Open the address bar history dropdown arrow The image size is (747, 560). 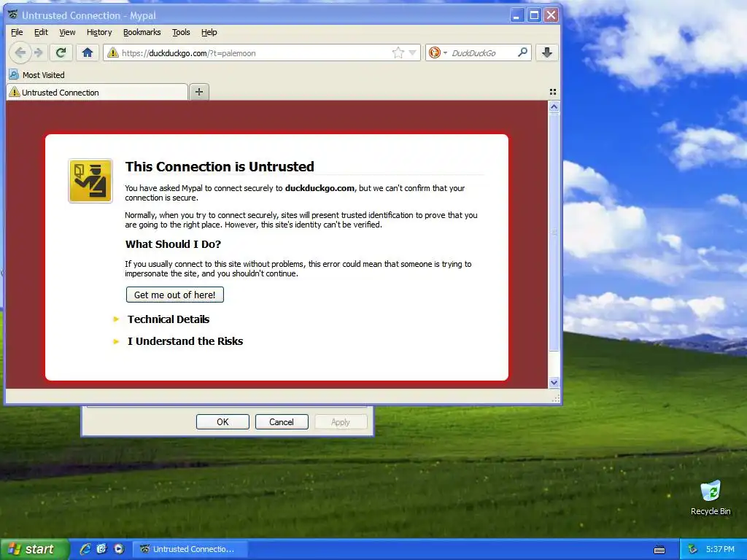pos(413,52)
